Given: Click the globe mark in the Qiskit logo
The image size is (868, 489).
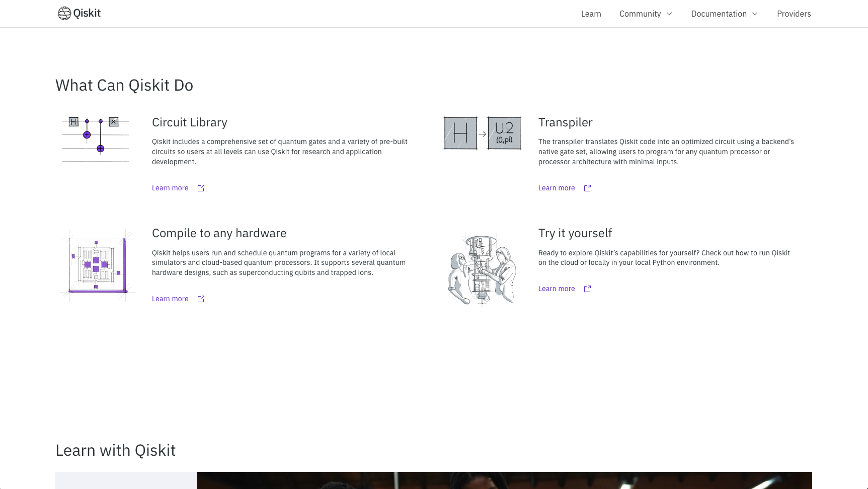Looking at the screenshot, I should (64, 13).
